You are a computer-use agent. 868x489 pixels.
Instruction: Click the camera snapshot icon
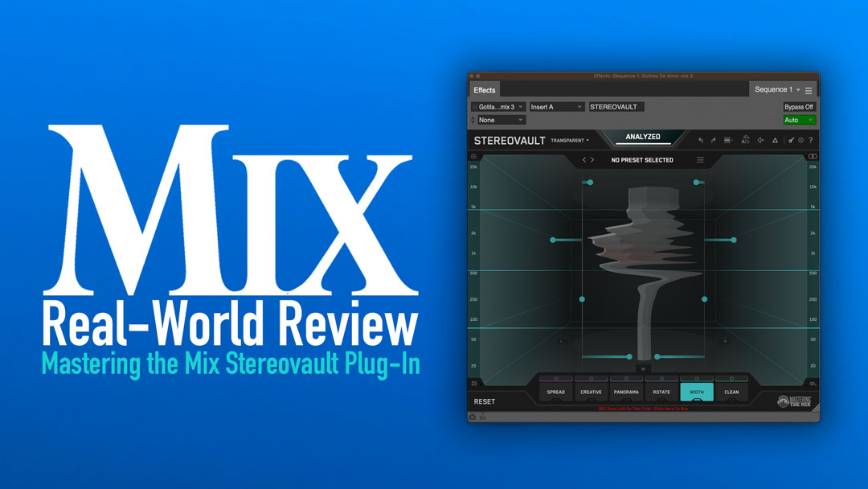coord(473,417)
